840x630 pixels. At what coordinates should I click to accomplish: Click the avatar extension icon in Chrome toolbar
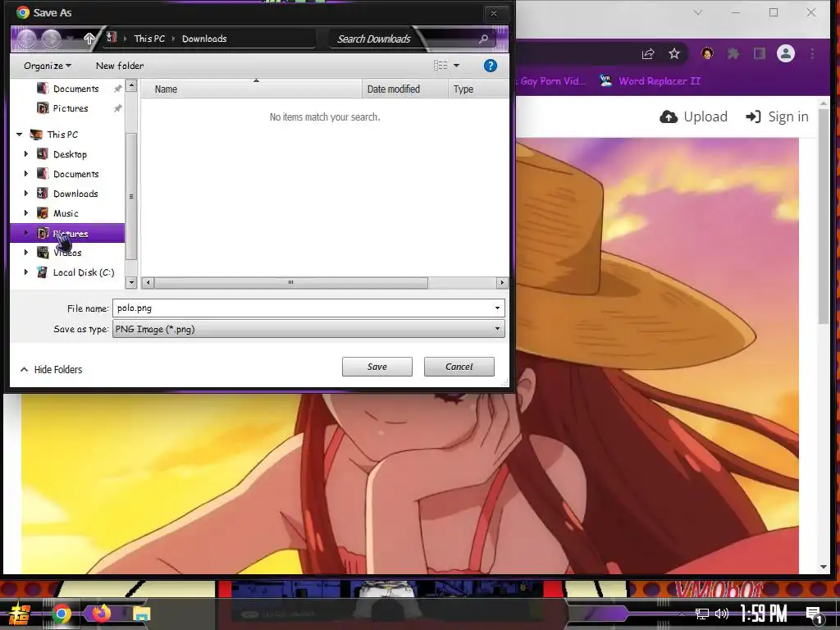[707, 53]
